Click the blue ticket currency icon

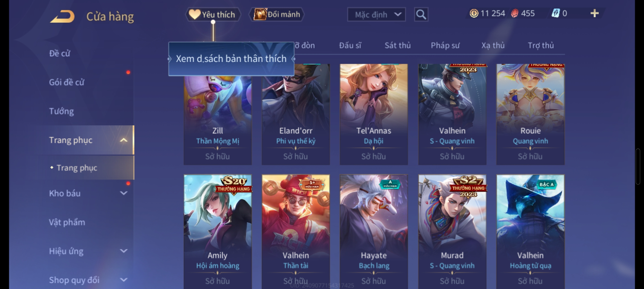pyautogui.click(x=555, y=13)
